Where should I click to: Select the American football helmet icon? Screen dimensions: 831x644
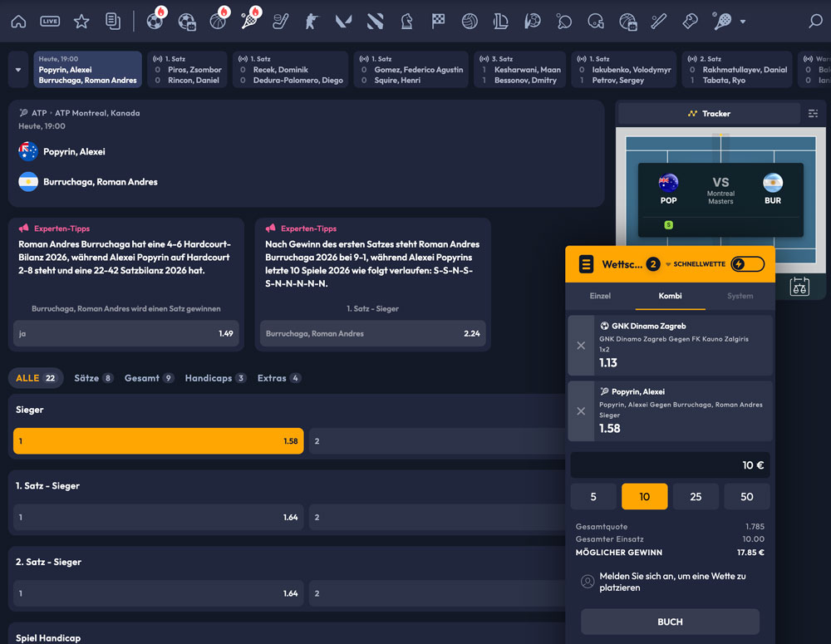(x=596, y=22)
